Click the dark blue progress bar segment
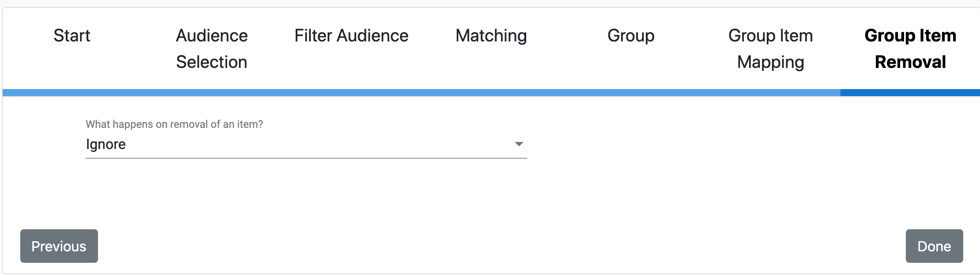This screenshot has height=276, width=980. tap(910, 93)
